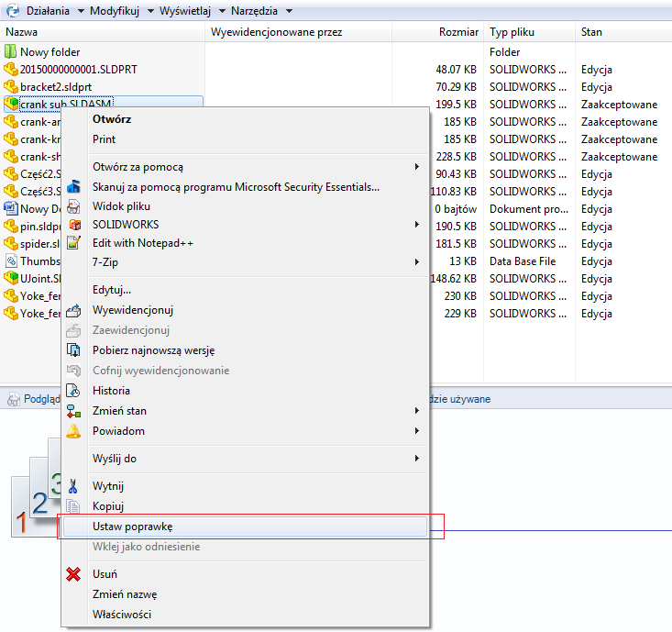Image resolution: width=672 pixels, height=632 pixels.
Task: Choose Właściwości in the context menu
Action: pos(122,615)
